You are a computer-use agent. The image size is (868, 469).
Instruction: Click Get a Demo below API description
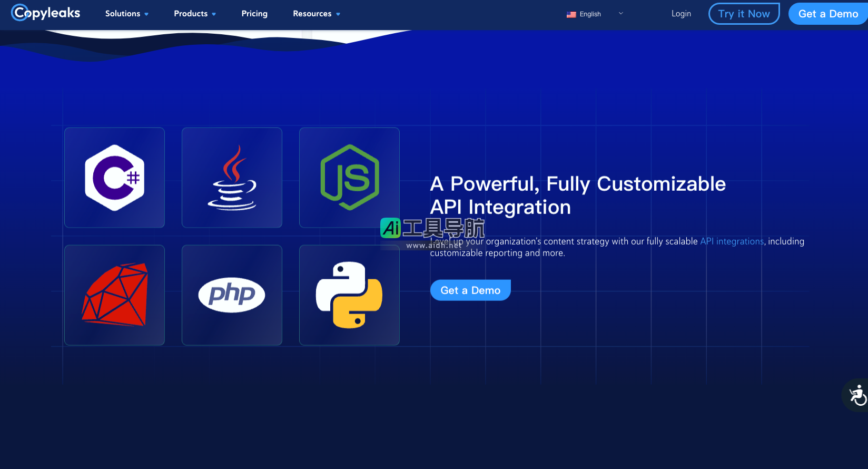pyautogui.click(x=470, y=290)
